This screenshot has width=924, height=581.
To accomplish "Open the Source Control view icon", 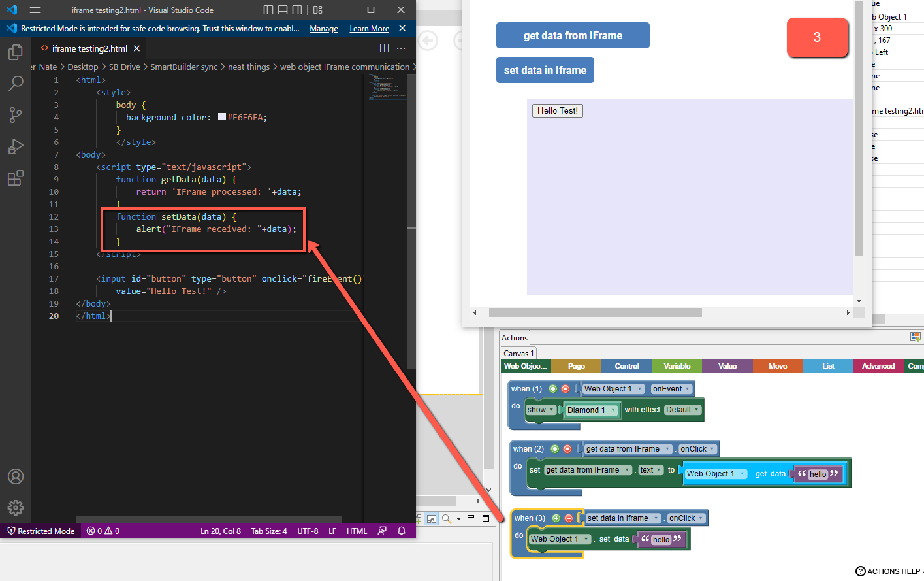I will (x=16, y=115).
